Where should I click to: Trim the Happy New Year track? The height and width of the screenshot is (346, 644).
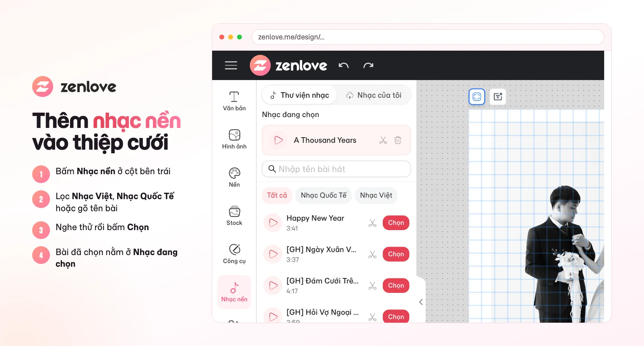tap(373, 223)
